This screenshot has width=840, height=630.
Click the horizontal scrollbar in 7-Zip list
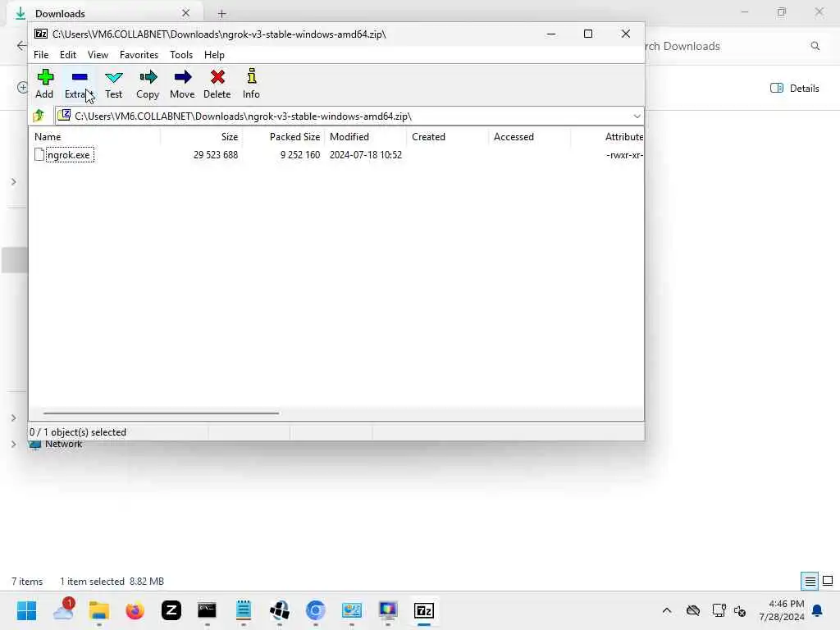161,413
